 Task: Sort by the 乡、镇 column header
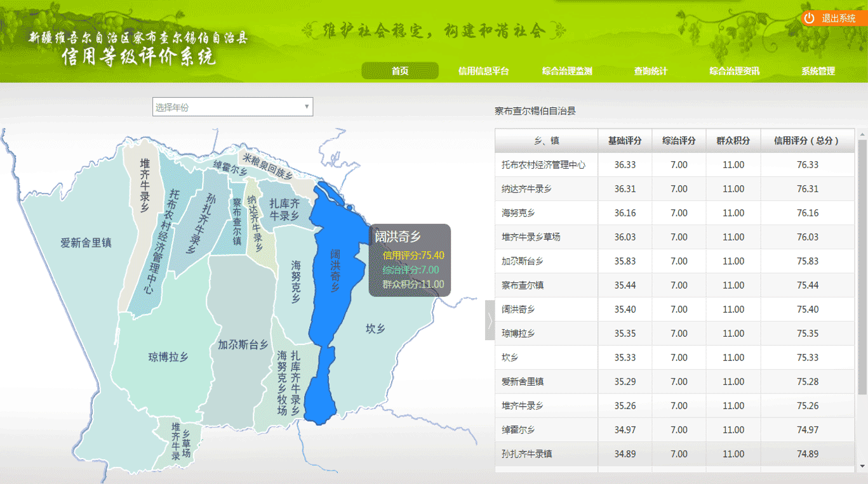tap(547, 141)
